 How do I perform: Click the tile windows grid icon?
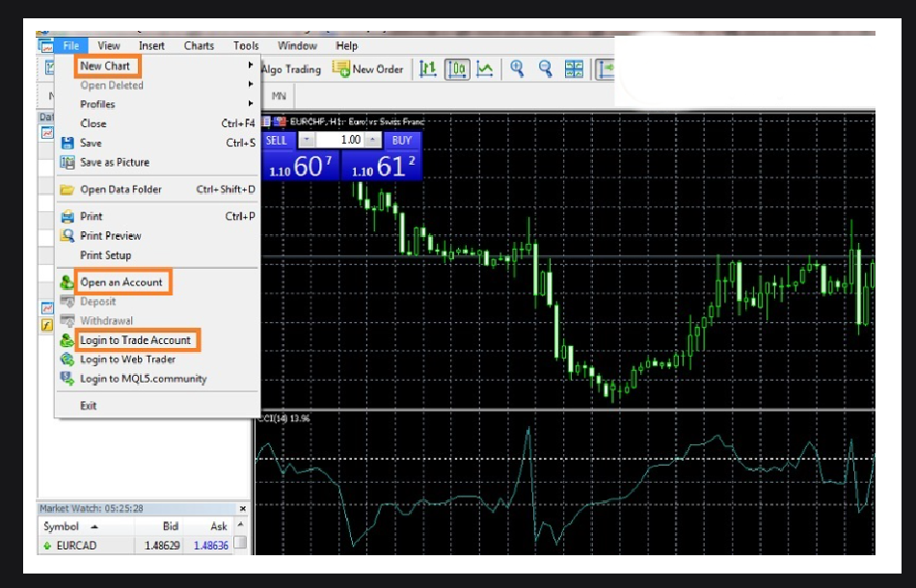click(575, 68)
